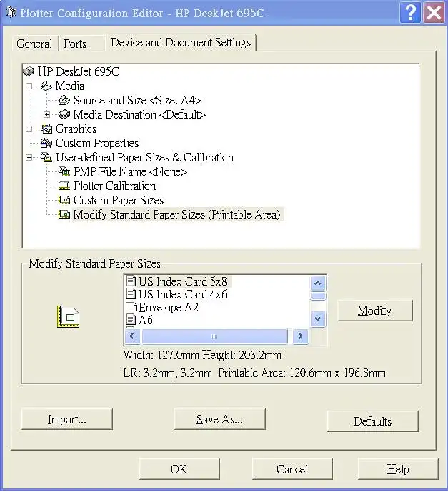Click the envelope icon beside Envelope A2
This screenshot has width=448, height=492.
[x=131, y=307]
